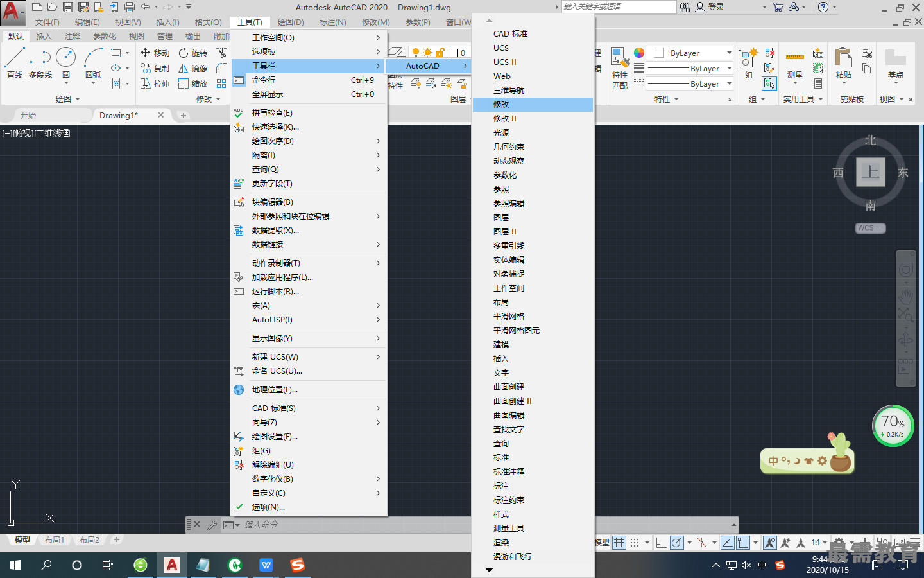Toggle group selection on/off in the group panel
Screen dimensions: 924x578
coord(769,83)
